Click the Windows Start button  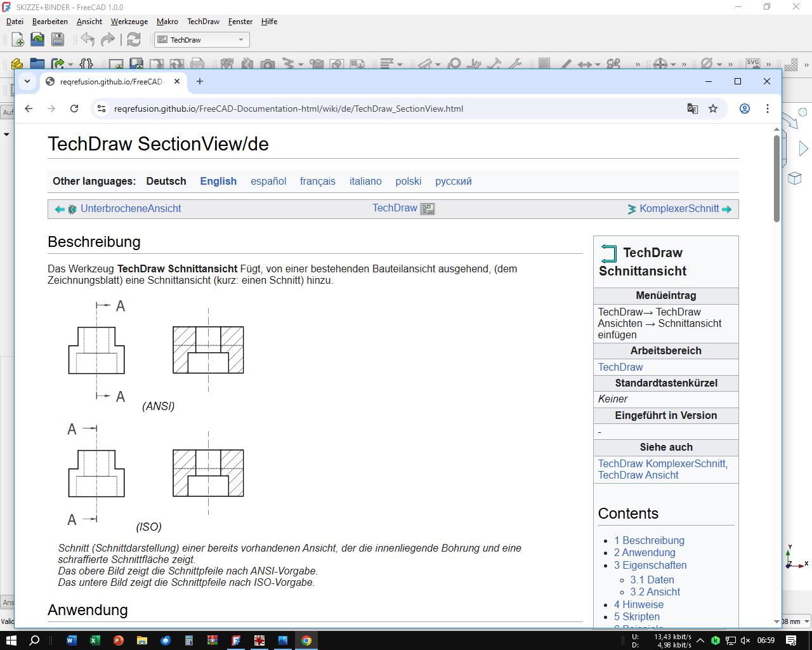[x=11, y=640]
